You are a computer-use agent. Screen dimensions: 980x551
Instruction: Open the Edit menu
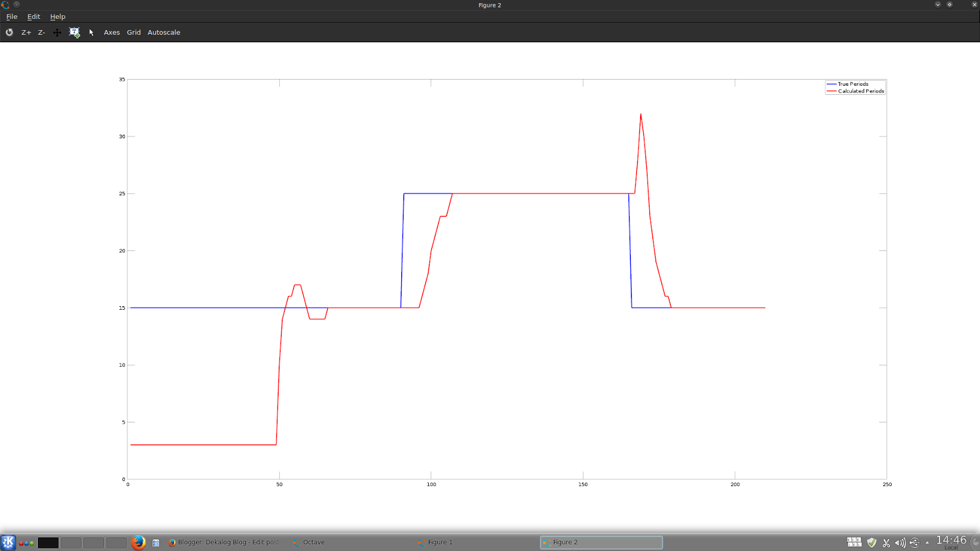33,17
